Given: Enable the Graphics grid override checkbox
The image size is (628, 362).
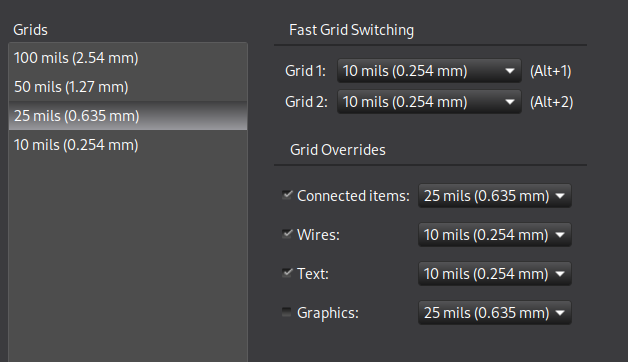Looking at the screenshot, I should [287, 312].
